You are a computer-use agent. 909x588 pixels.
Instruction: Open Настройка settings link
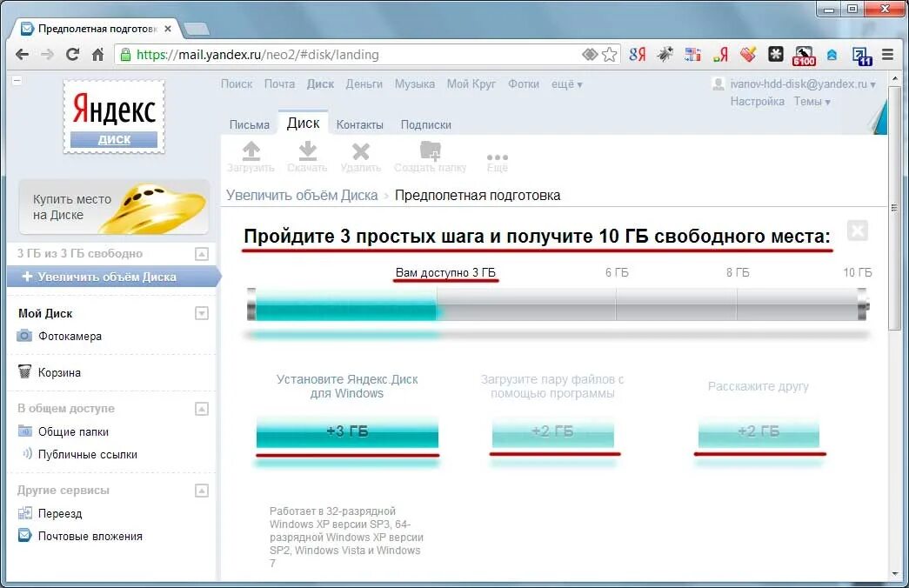[757, 102]
